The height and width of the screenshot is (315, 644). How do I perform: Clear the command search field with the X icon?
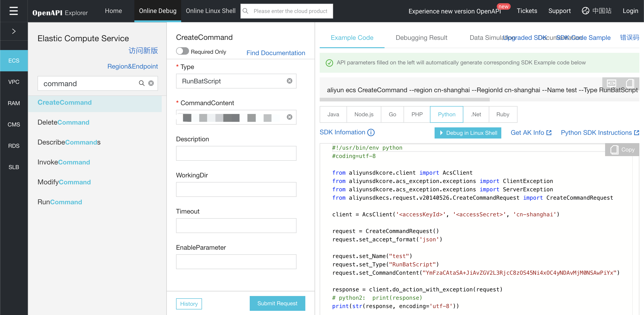tap(151, 83)
